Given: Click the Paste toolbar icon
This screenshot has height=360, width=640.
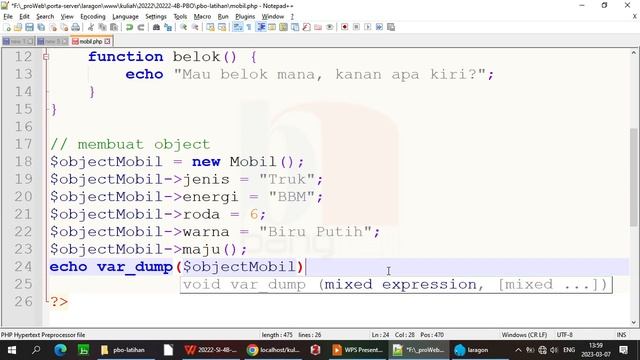Looking at the screenshot, I should (x=114, y=27).
